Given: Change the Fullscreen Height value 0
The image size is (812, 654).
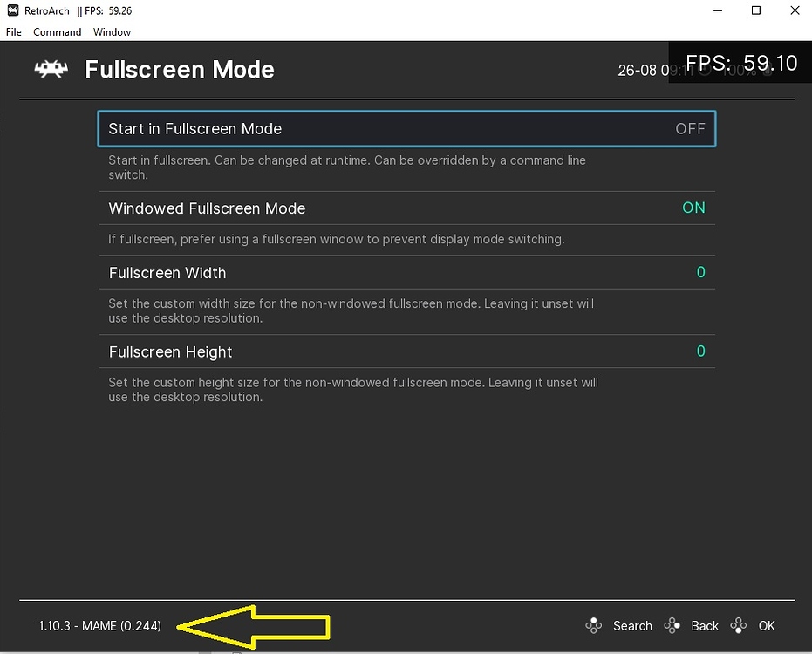Looking at the screenshot, I should click(700, 351).
